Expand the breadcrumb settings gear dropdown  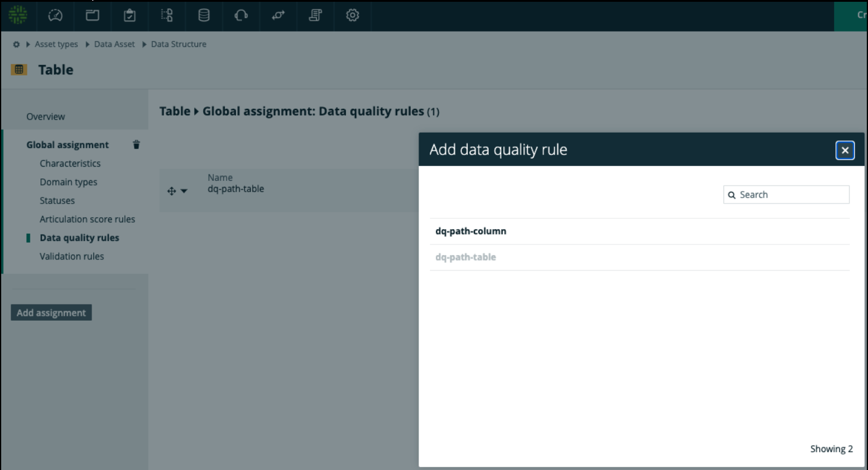click(15, 43)
